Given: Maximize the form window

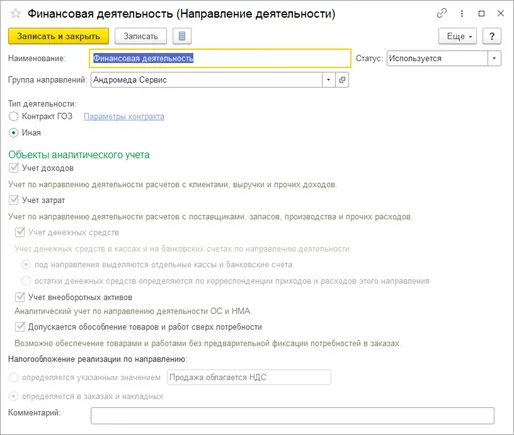Looking at the screenshot, I should 481,13.
